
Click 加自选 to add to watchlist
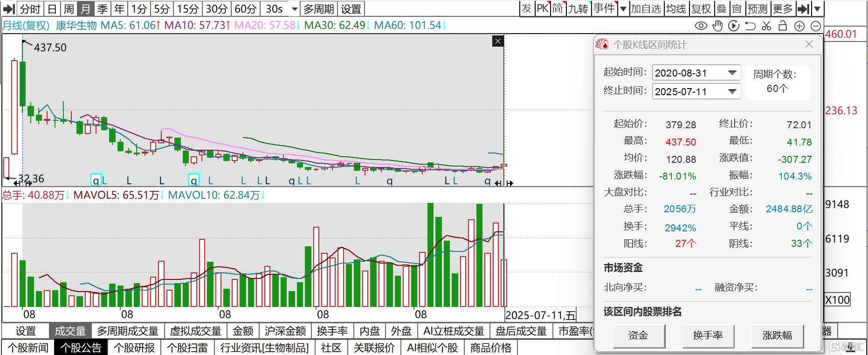pyautogui.click(x=646, y=9)
